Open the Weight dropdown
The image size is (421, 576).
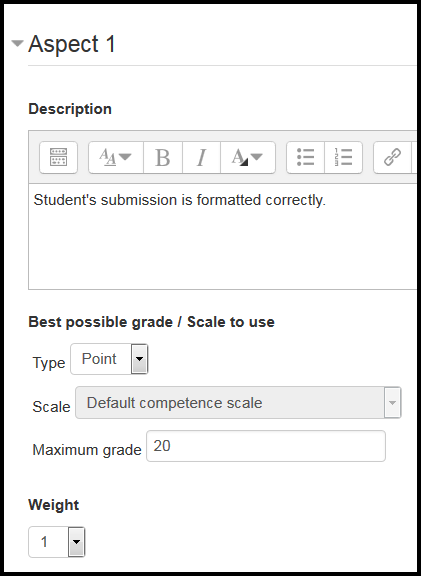57,542
